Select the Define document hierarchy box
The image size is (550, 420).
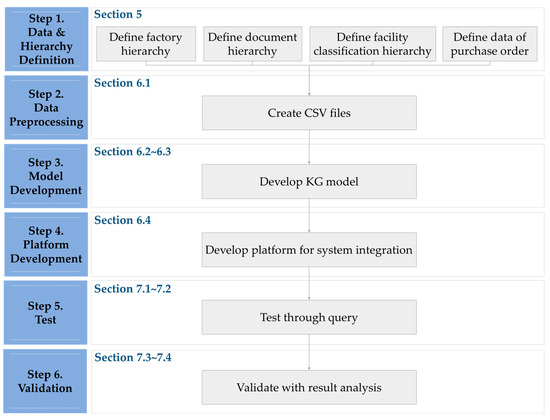click(x=253, y=44)
